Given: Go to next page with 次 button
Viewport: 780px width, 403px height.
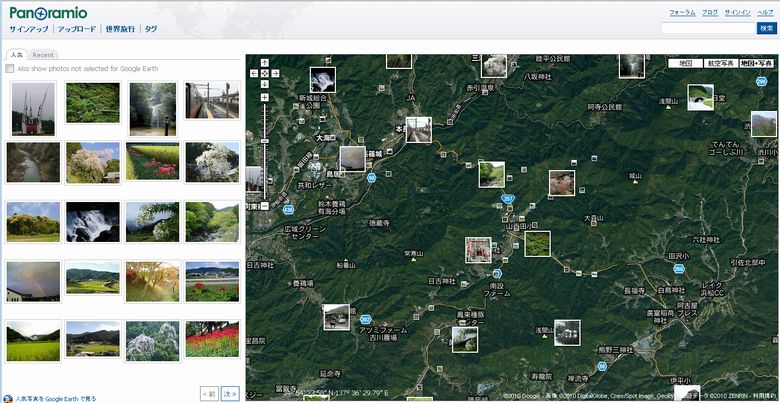Looking at the screenshot, I should (230, 393).
